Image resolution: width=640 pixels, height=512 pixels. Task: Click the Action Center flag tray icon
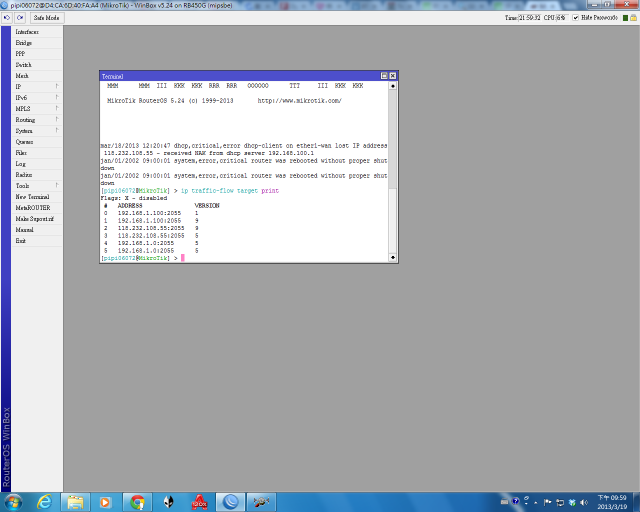[x=547, y=502]
